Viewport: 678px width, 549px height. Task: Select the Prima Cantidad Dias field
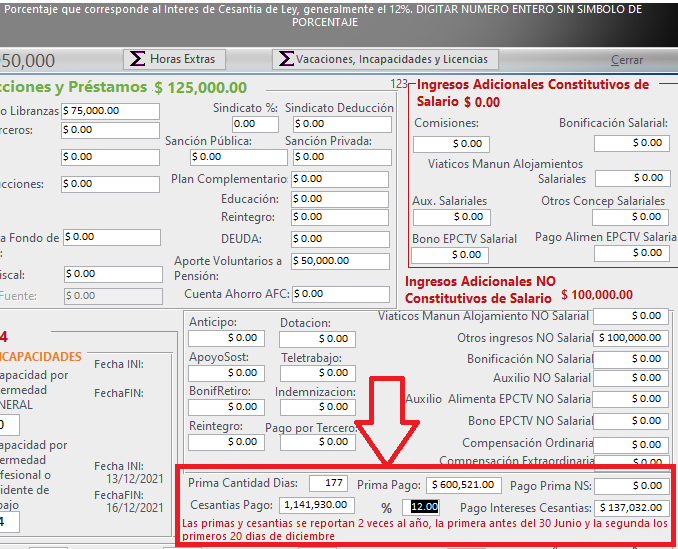[329, 485]
